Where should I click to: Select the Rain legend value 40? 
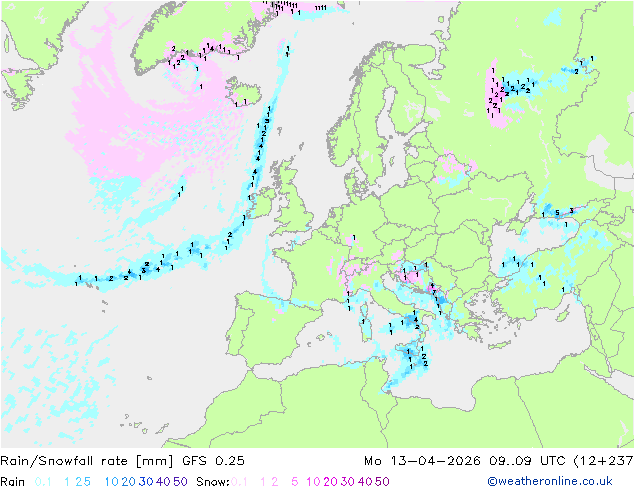tap(163, 482)
